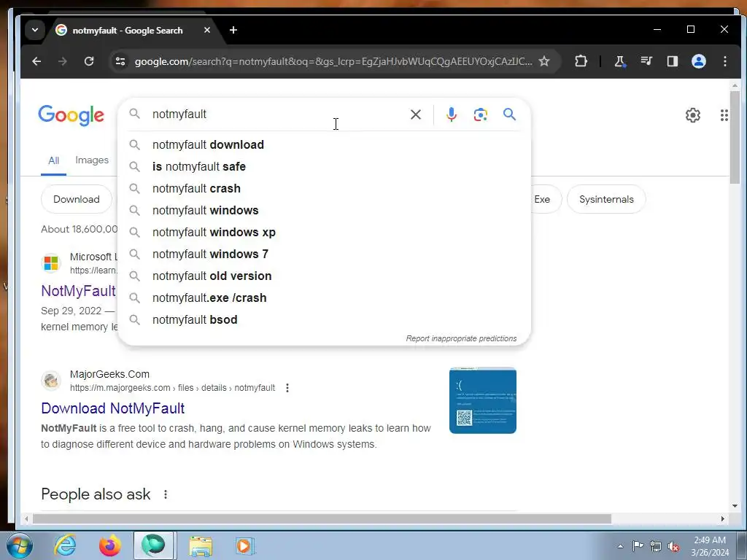Choose suggestion notmyfault crash
747x560 pixels.
click(324, 189)
